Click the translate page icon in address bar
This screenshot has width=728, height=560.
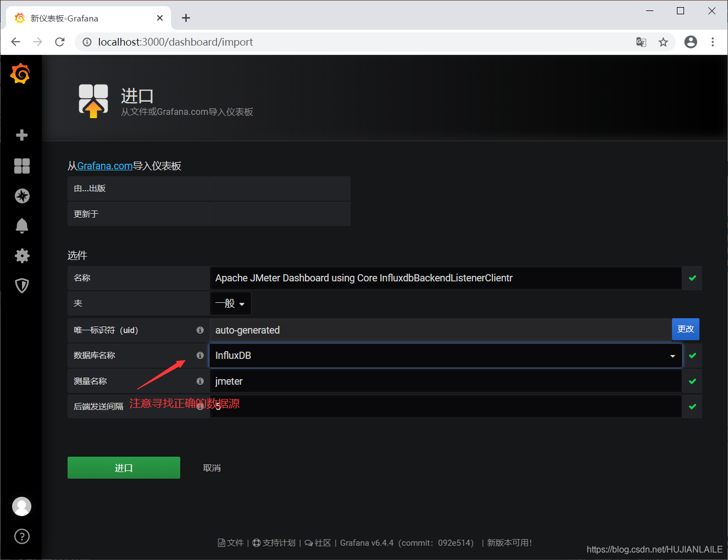(x=641, y=42)
